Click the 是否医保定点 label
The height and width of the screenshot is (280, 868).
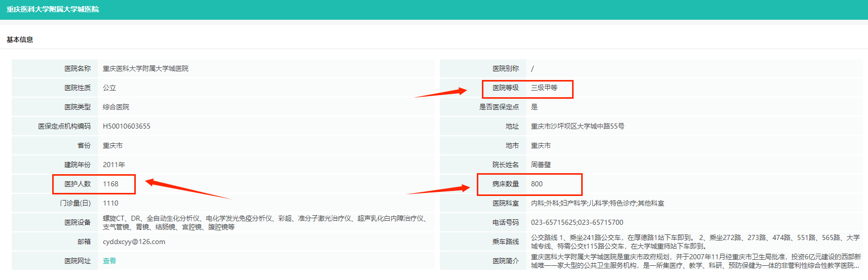(499, 107)
